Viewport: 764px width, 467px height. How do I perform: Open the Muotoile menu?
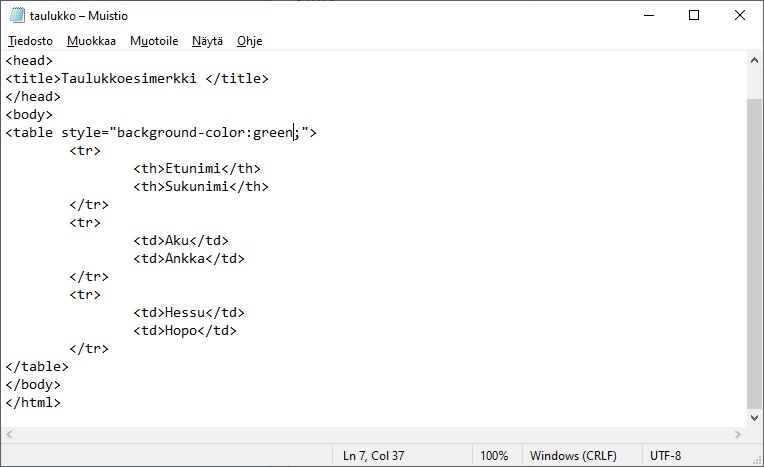(154, 41)
